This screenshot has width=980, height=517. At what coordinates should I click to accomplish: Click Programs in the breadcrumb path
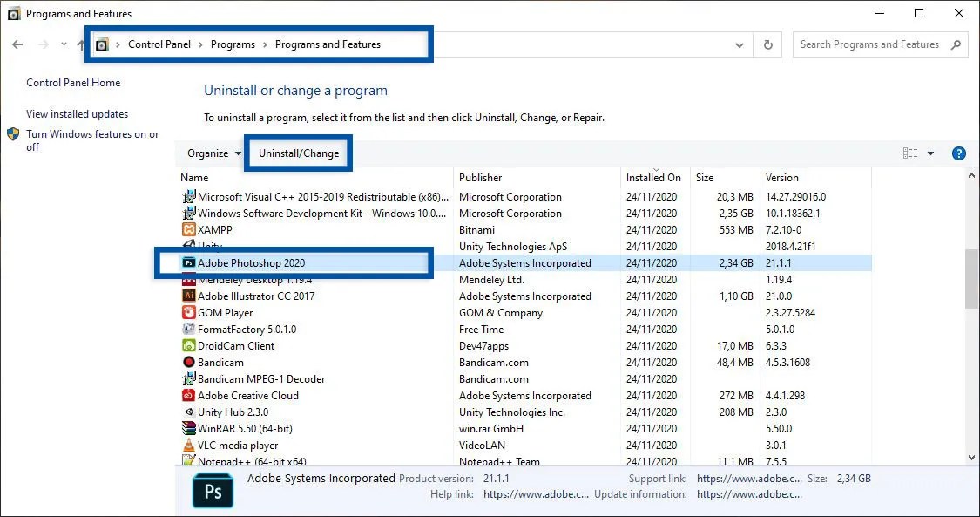(x=233, y=44)
